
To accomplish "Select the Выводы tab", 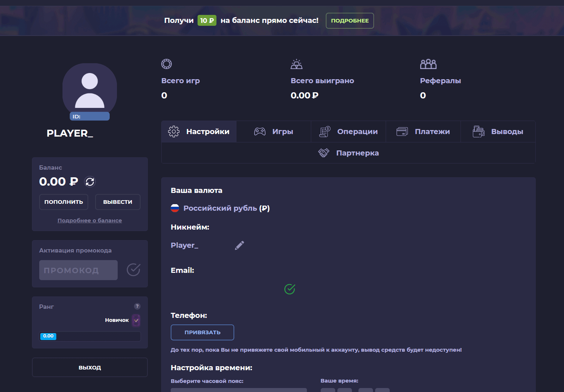I will [498, 132].
